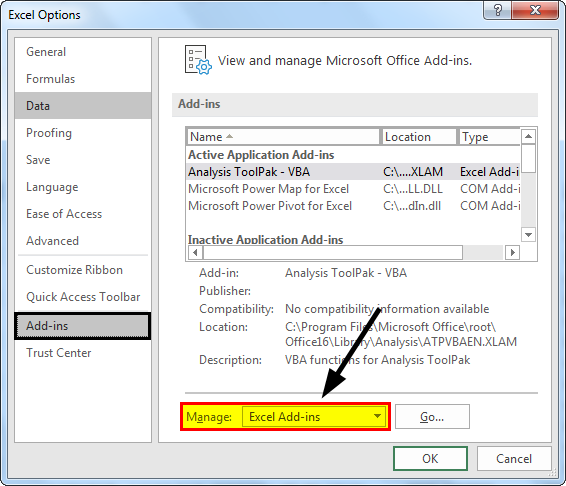
Task: Select Microsoft Power Pivot for Excel row
Action: (x=353, y=206)
